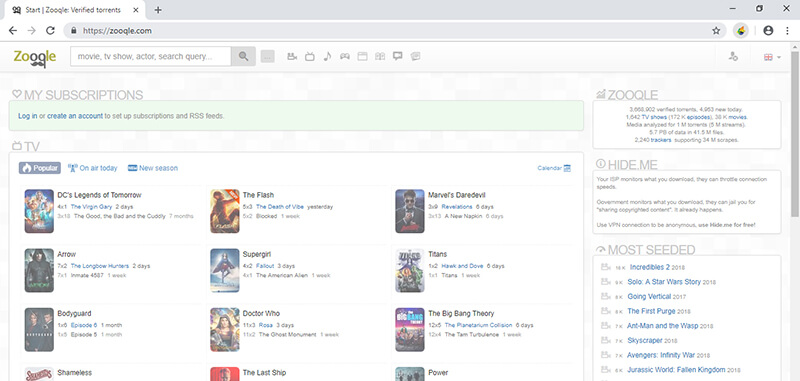The width and height of the screenshot is (800, 381).
Task: Click the magnifier search button
Action: tap(243, 57)
